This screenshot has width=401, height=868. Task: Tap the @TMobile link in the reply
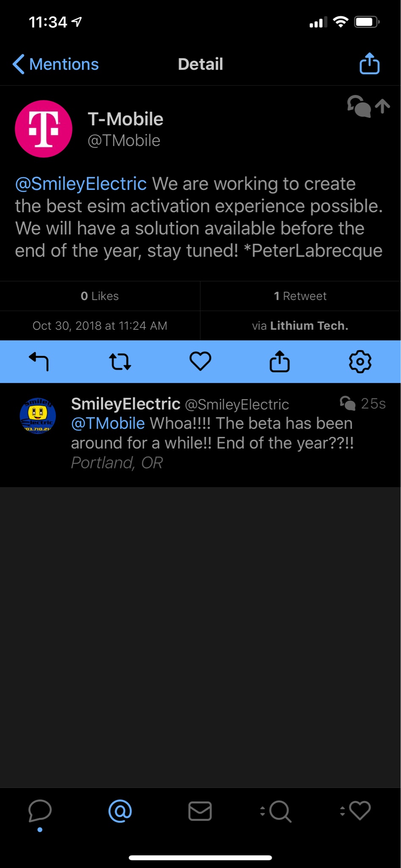[x=108, y=423]
